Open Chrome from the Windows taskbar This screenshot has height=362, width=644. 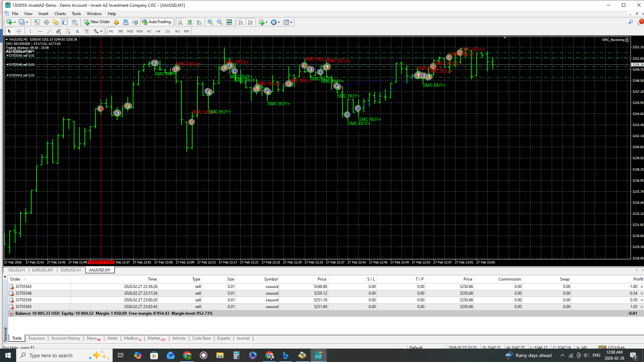[187, 355]
